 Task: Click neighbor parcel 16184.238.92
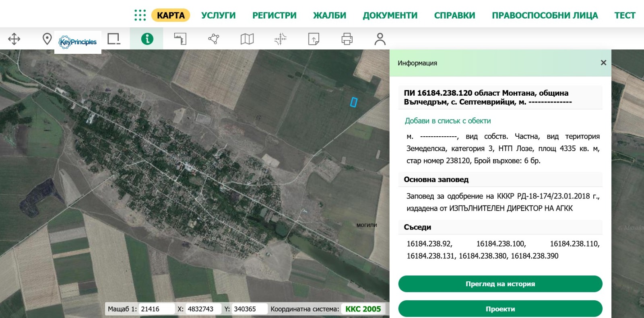(x=429, y=244)
